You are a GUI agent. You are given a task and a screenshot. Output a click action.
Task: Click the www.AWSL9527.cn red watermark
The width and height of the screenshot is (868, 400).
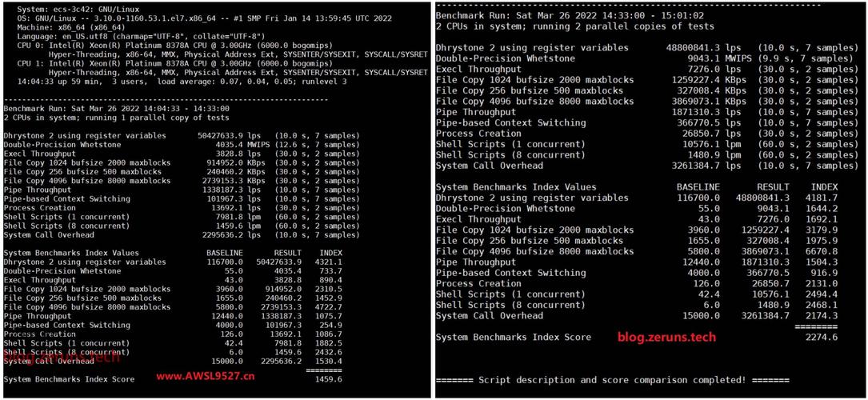(206, 377)
